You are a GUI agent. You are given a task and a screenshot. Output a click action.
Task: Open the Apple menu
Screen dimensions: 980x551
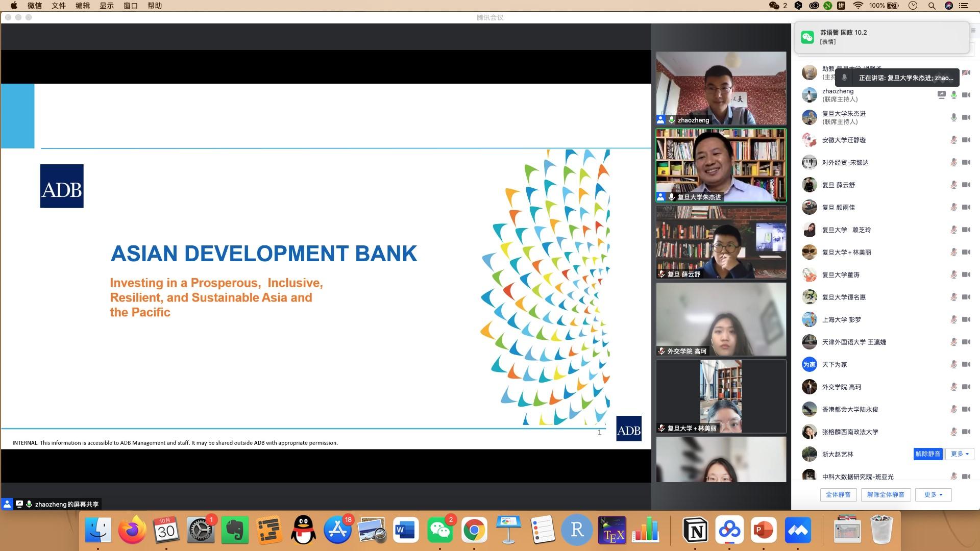[x=14, y=6]
